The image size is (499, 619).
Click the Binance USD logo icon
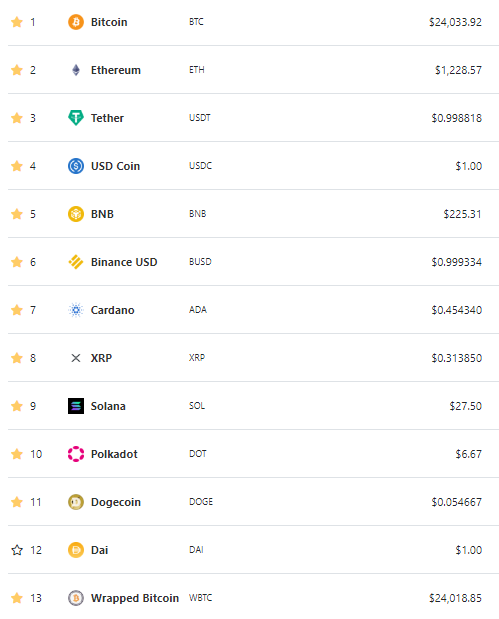pos(76,262)
